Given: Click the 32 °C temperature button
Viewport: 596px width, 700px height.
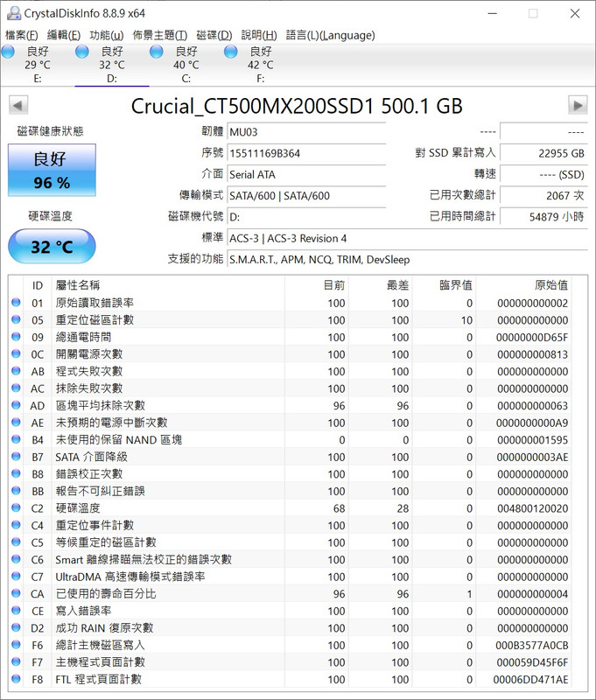Looking at the screenshot, I should (x=52, y=247).
